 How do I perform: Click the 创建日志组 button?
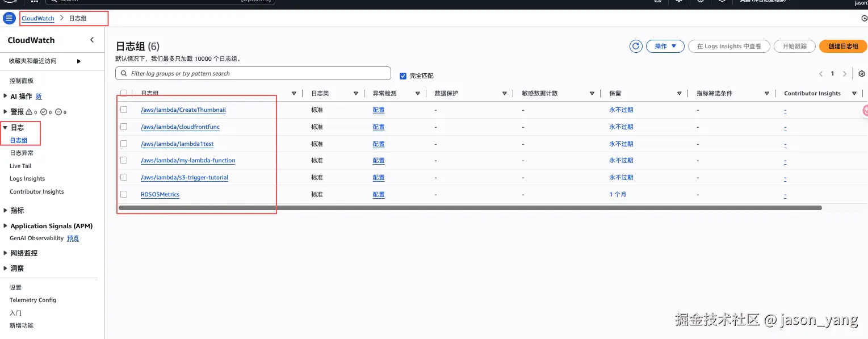(842, 46)
